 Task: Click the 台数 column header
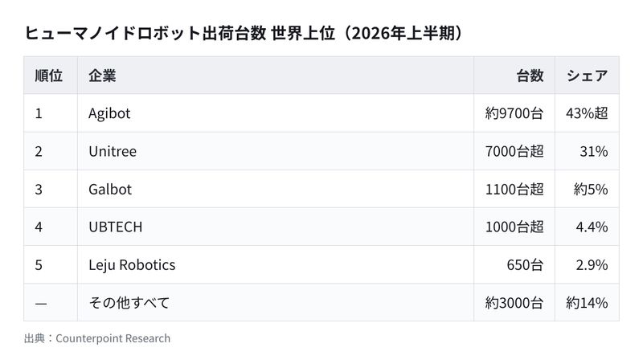tap(530, 76)
